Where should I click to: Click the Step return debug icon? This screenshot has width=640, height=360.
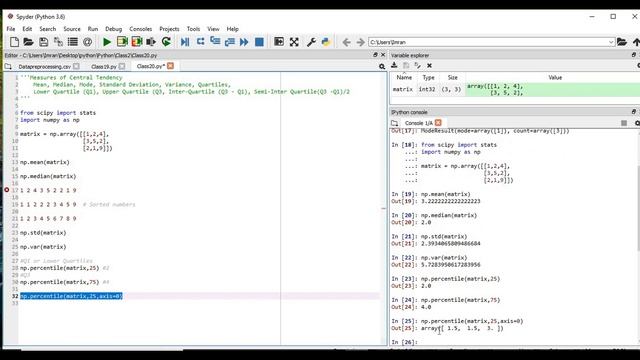pyautogui.click(x=229, y=42)
